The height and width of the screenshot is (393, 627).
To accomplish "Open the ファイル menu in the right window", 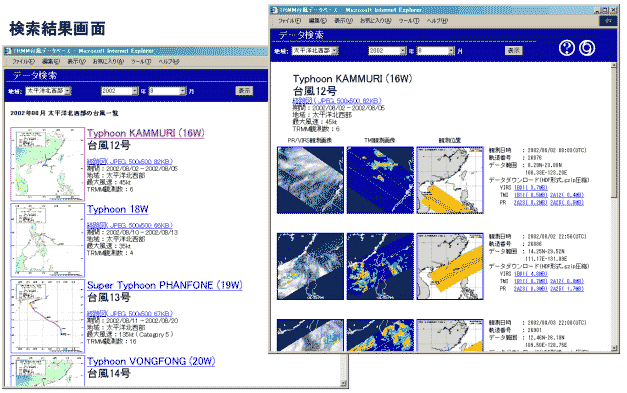I will 289,20.
